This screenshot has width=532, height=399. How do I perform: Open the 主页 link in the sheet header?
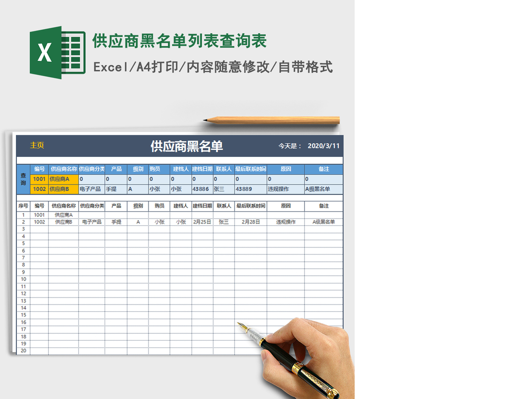point(37,145)
